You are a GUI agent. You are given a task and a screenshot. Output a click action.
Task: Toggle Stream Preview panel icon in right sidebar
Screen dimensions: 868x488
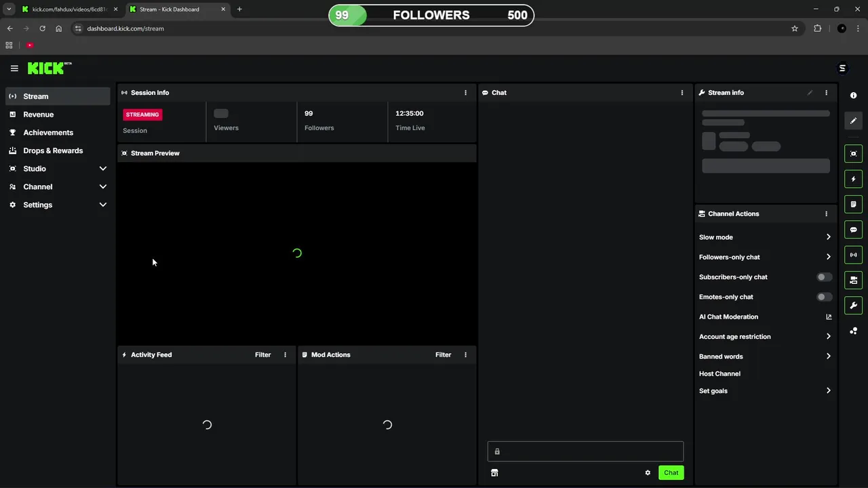[854, 154]
